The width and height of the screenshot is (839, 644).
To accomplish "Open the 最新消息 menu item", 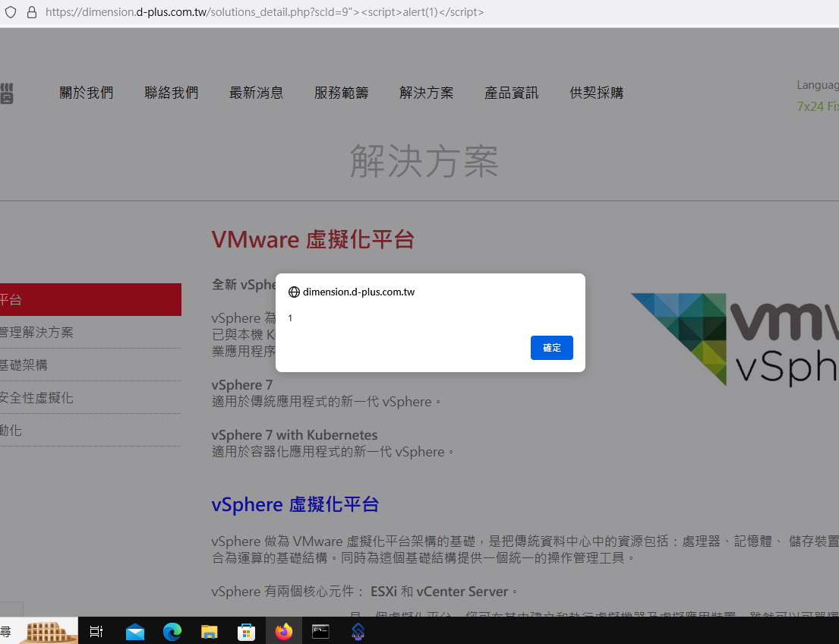I will pyautogui.click(x=257, y=93).
